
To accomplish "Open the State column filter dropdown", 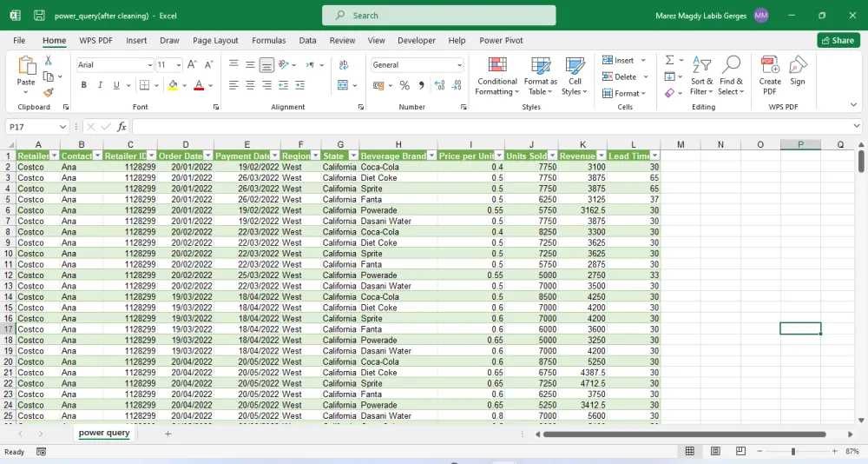I will click(x=353, y=156).
